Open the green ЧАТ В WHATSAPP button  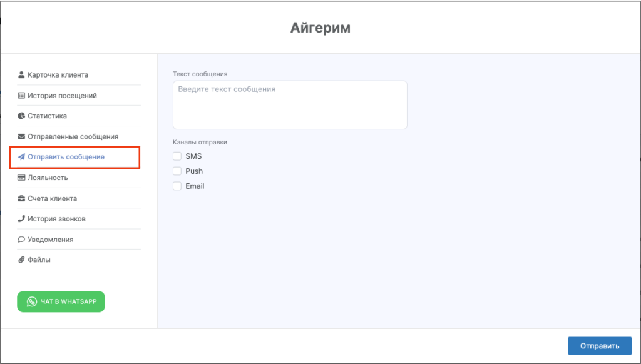61,301
